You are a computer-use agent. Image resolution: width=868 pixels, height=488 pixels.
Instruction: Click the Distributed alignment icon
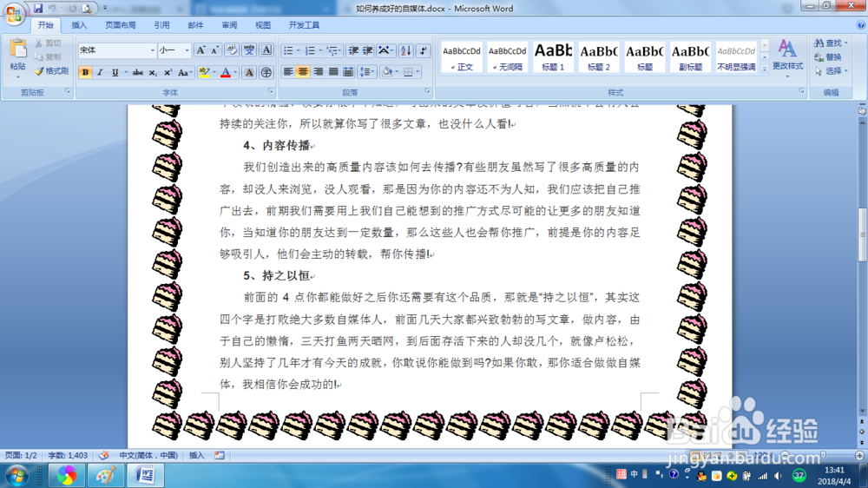[x=348, y=71]
